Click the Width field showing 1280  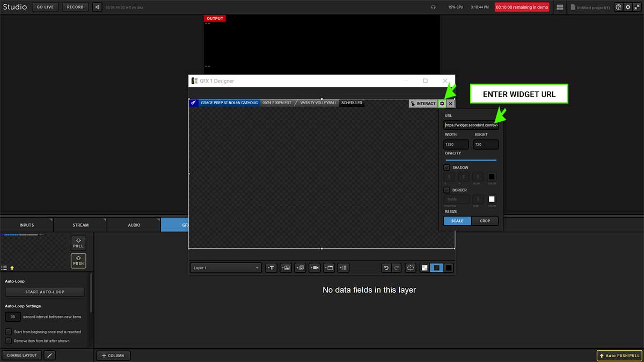(456, 144)
